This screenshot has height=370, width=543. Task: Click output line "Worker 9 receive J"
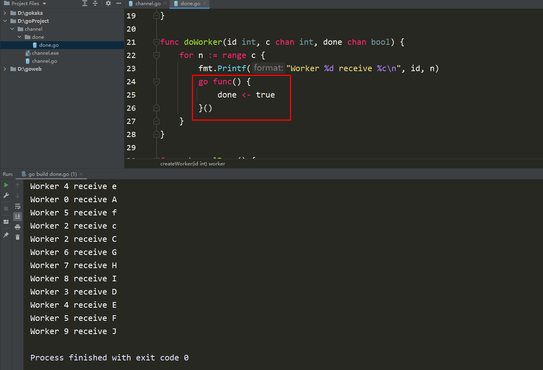pyautogui.click(x=73, y=332)
